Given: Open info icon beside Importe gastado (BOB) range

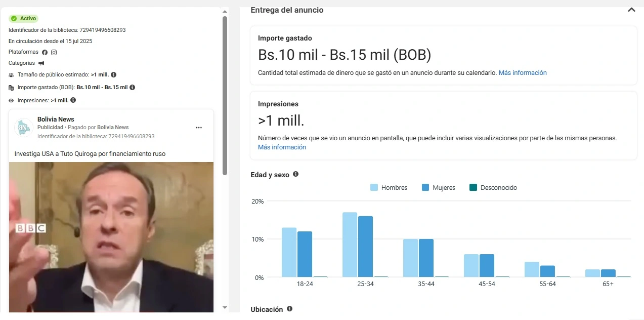Looking at the screenshot, I should point(133,87).
